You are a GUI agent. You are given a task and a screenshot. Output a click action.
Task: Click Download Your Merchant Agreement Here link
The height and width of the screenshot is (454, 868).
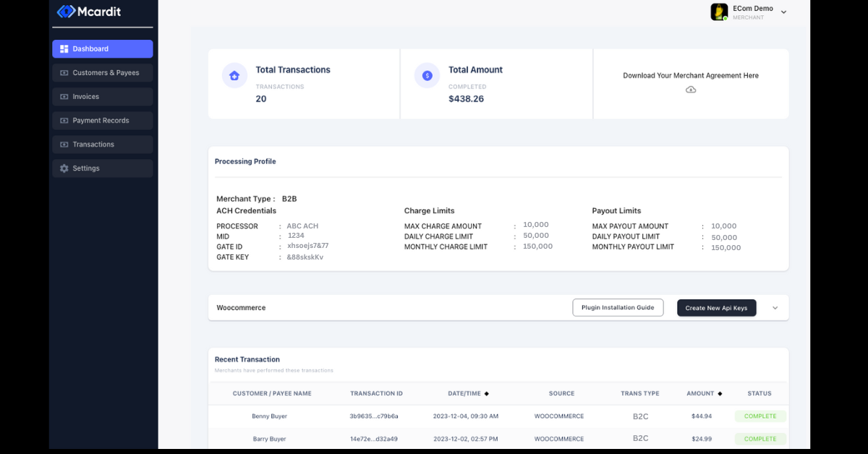[x=691, y=75]
